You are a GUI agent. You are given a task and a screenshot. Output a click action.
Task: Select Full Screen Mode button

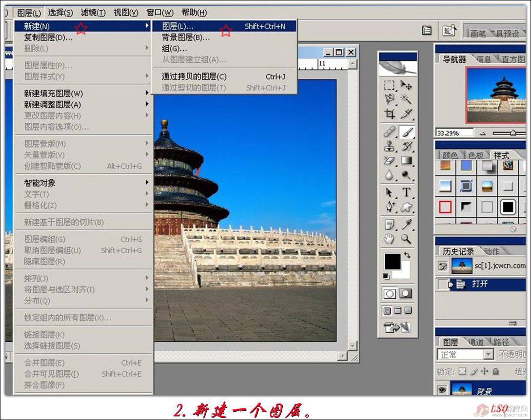(409, 310)
